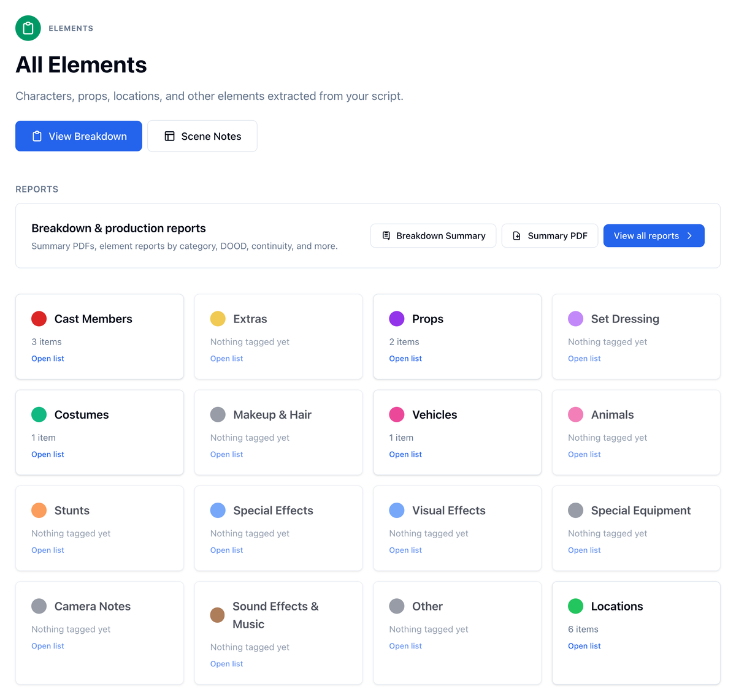Click the Special Equipment card title

[641, 511]
